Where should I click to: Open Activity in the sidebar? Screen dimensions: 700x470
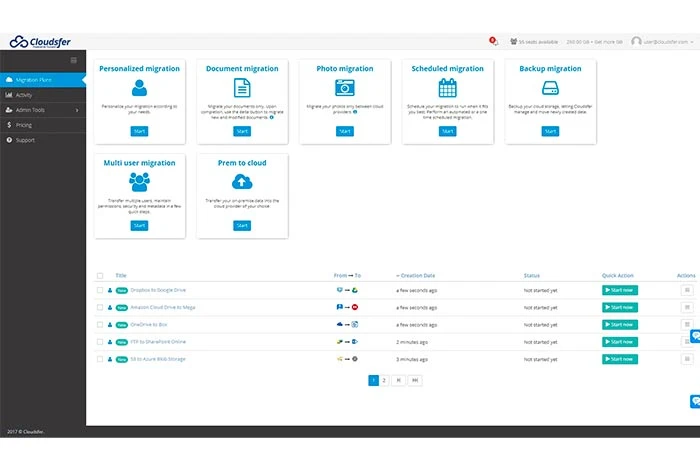pos(43,95)
